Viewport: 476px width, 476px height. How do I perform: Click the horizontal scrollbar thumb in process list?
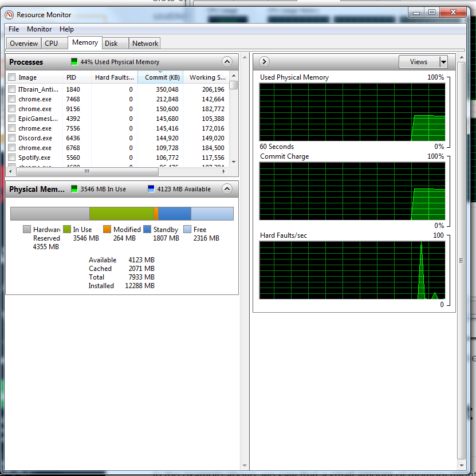(x=87, y=171)
